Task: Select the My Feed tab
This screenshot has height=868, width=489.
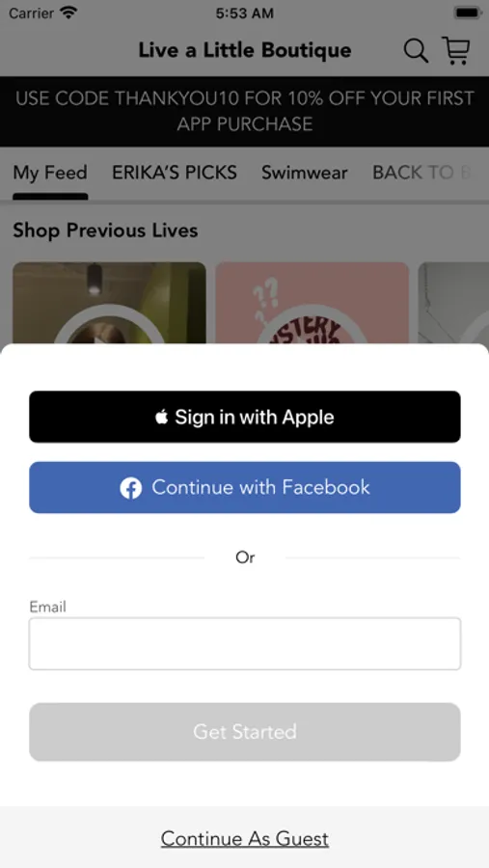Action: coord(50,173)
